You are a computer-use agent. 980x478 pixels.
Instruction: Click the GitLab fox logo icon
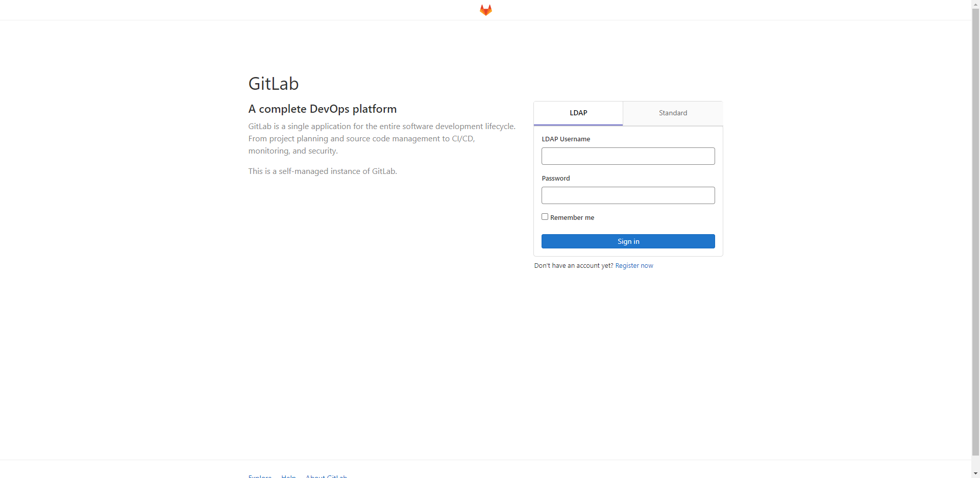click(485, 10)
